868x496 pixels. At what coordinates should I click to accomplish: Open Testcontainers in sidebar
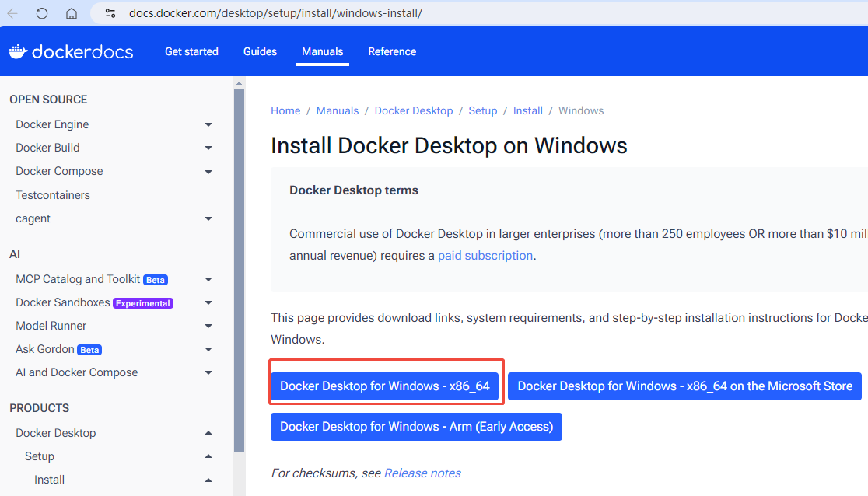(53, 195)
